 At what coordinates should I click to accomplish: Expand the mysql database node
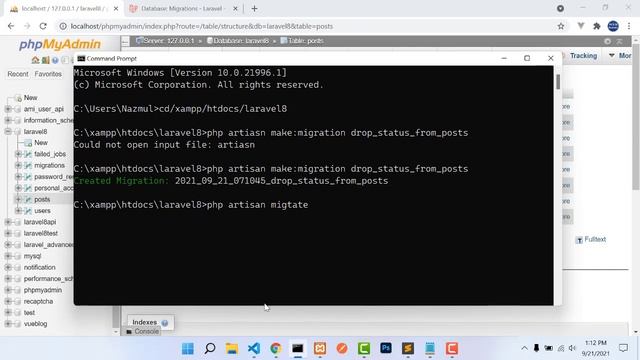(8, 256)
